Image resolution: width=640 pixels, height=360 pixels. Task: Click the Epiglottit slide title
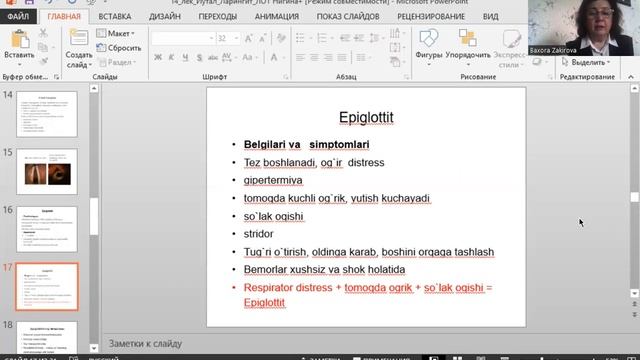pos(366,117)
